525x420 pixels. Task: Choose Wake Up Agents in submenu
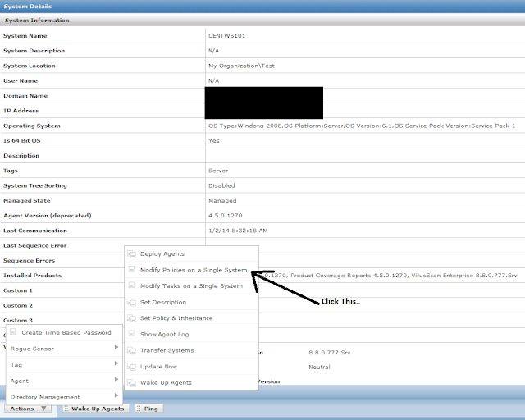(x=191, y=382)
